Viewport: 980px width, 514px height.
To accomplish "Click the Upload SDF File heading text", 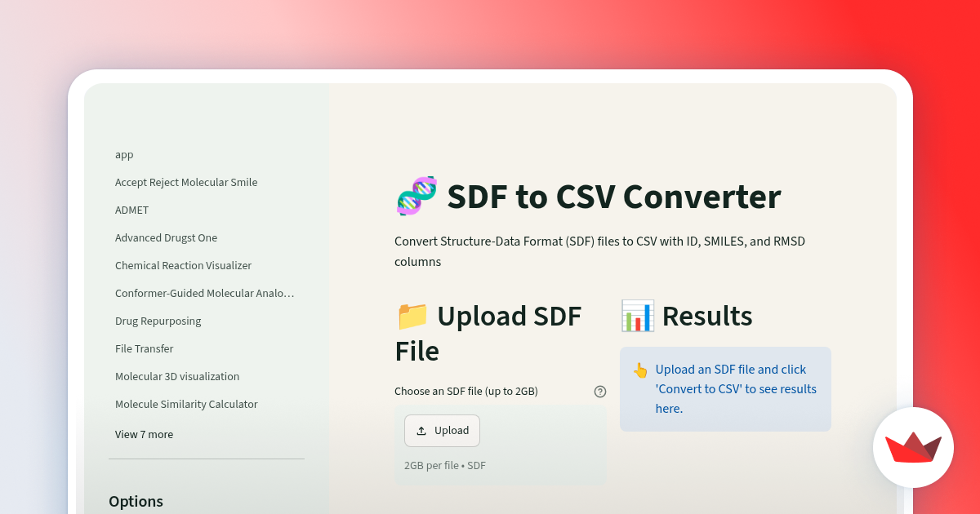I will pos(488,334).
